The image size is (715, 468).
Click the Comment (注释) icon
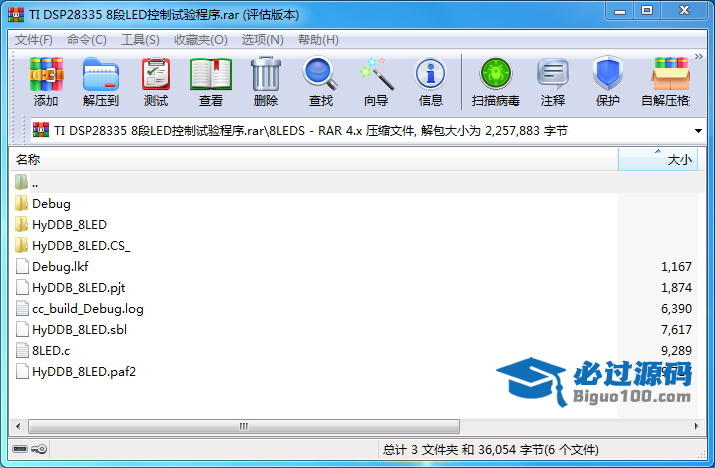coord(553,74)
